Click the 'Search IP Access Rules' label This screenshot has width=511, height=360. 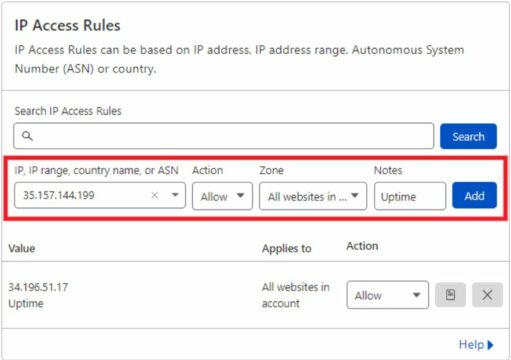tap(68, 111)
